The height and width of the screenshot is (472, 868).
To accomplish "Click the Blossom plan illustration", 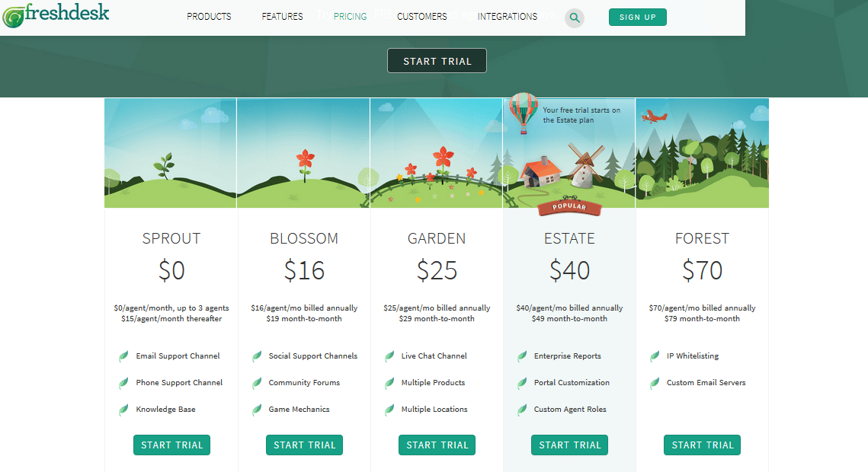I will point(303,153).
